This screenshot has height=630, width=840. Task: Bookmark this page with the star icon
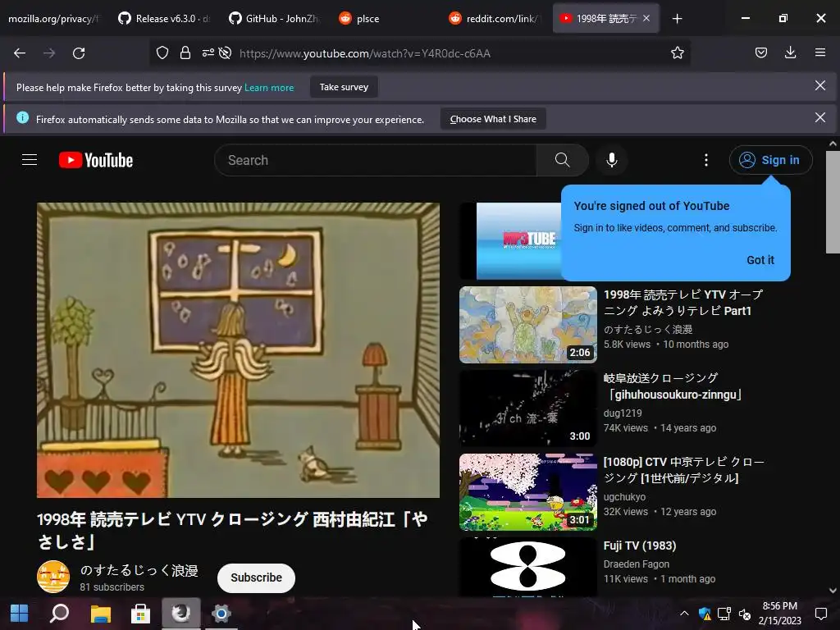pyautogui.click(x=677, y=53)
